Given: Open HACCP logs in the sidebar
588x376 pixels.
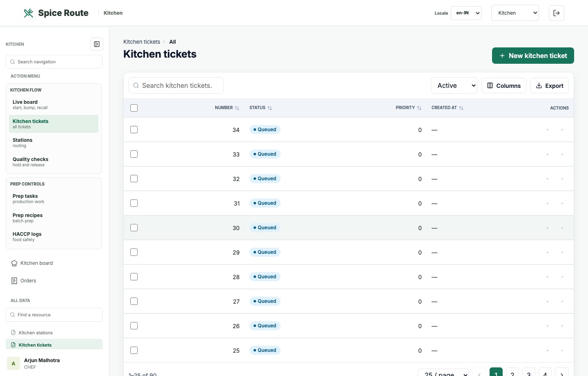Looking at the screenshot, I should pos(53,237).
